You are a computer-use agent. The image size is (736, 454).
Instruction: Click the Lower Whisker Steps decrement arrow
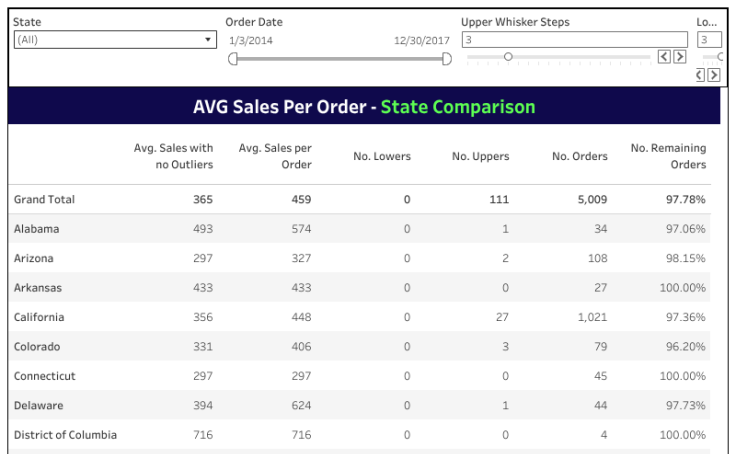tap(701, 75)
